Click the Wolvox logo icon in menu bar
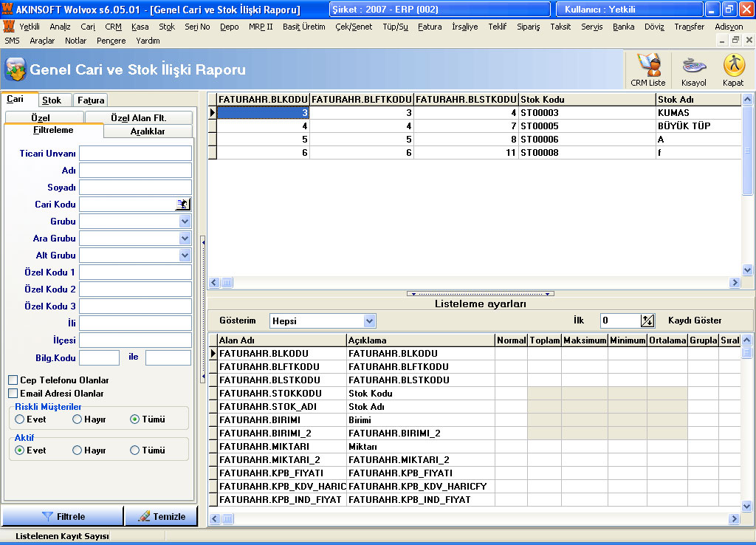 [x=9, y=27]
